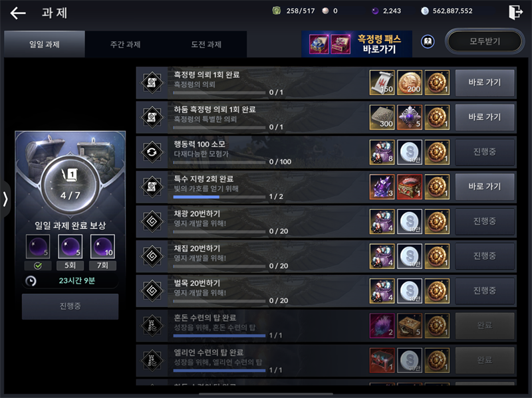Click 바로 가기 for 흑정령 의뢰 1회 완료
532x398 pixels.
click(485, 82)
